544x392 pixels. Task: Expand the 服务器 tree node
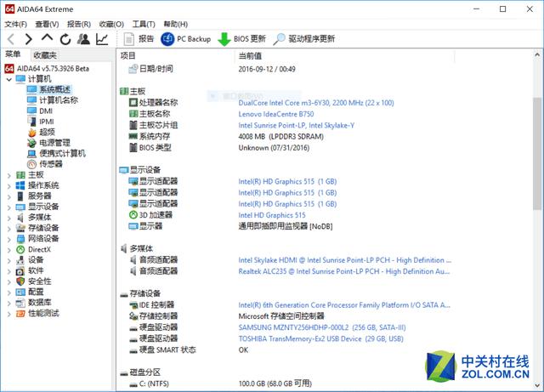coord(9,196)
